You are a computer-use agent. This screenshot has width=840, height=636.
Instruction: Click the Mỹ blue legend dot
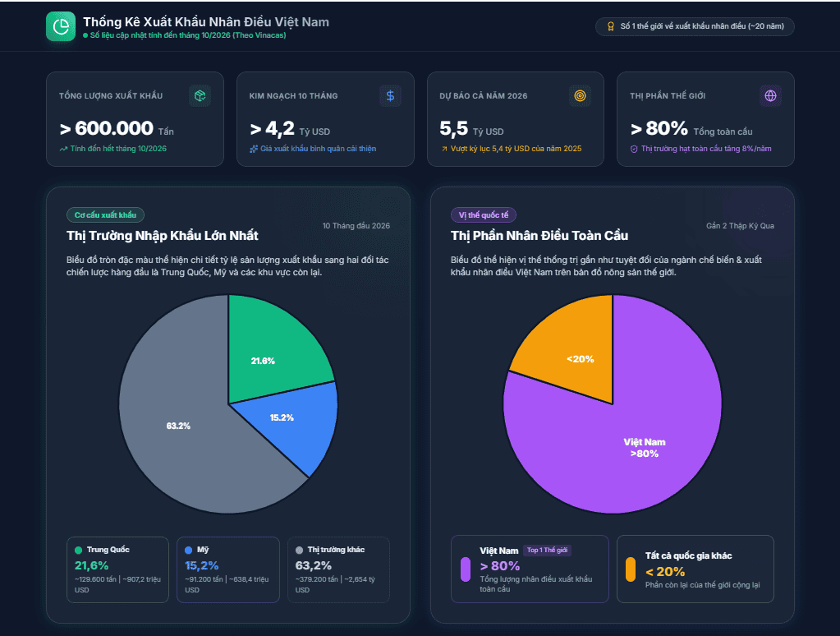click(x=189, y=551)
